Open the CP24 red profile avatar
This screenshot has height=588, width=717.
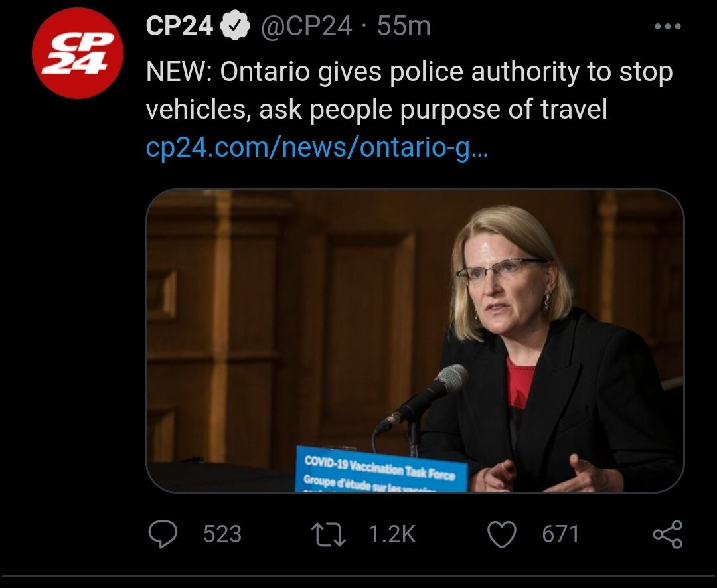tap(78, 53)
